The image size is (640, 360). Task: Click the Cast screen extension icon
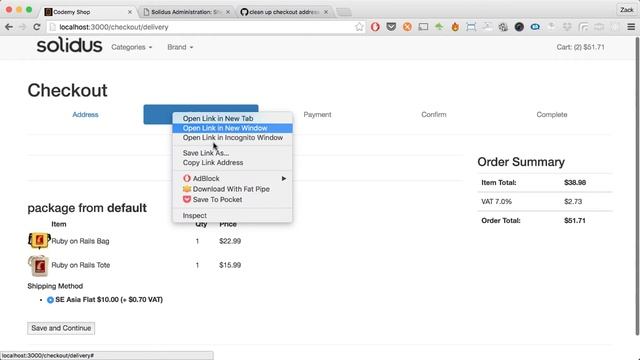tap(423, 27)
